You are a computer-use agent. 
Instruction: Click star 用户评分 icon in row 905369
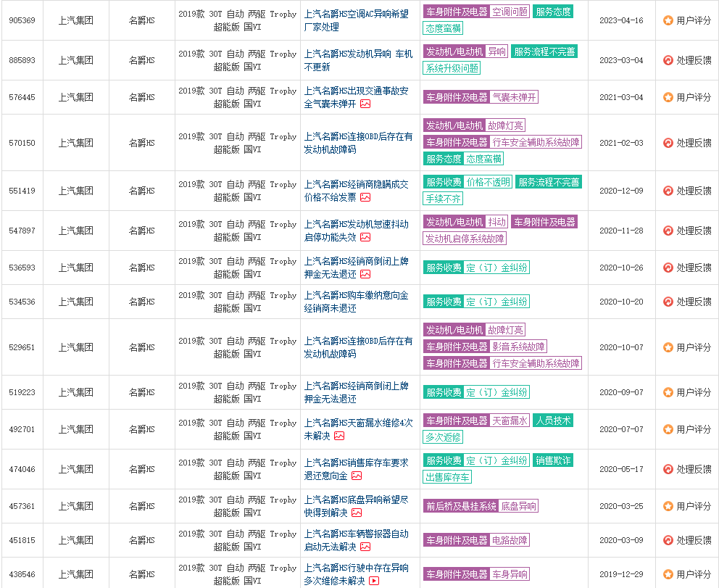coord(668,20)
